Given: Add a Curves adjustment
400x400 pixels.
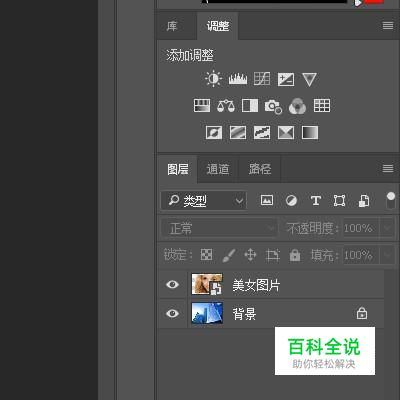Looking at the screenshot, I should click(262, 79).
